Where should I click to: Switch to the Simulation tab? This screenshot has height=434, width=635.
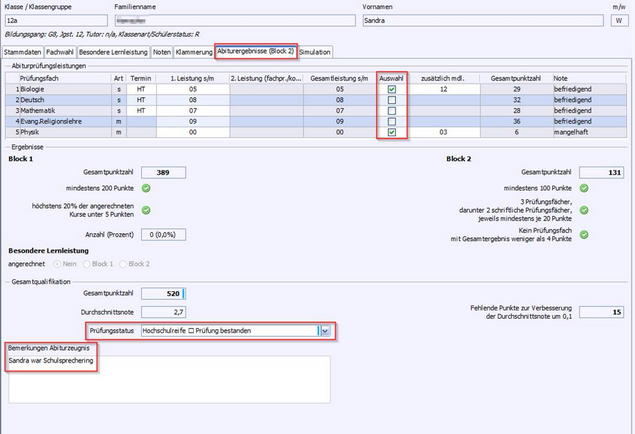coord(315,51)
